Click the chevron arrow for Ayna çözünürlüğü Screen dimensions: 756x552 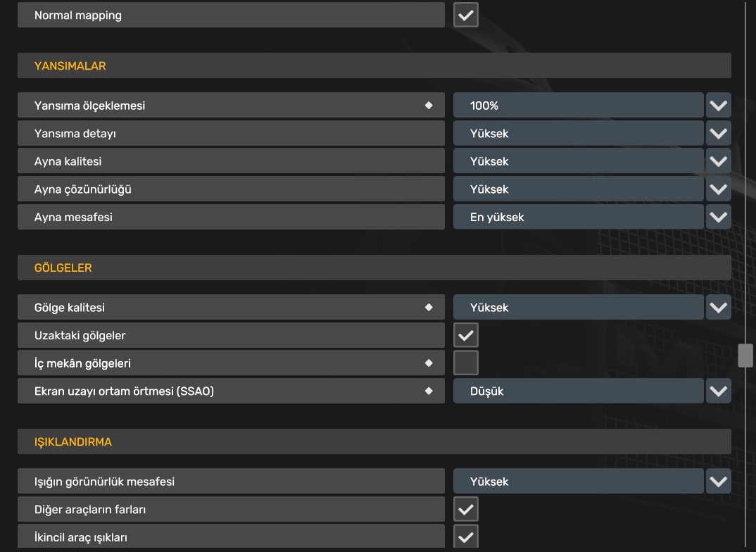click(x=718, y=189)
